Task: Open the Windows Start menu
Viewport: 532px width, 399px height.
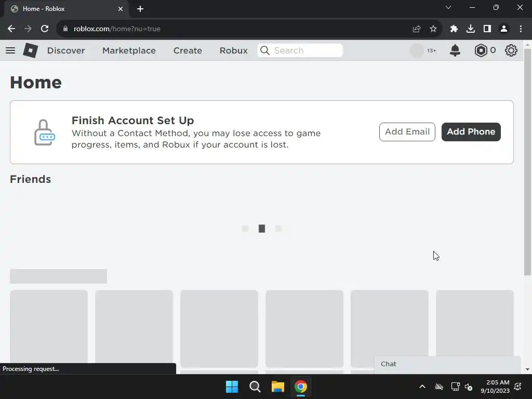Action: click(232, 387)
